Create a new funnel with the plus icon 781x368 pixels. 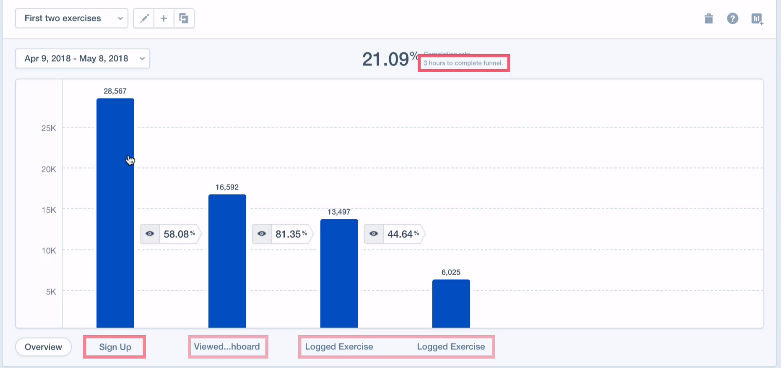click(x=164, y=18)
